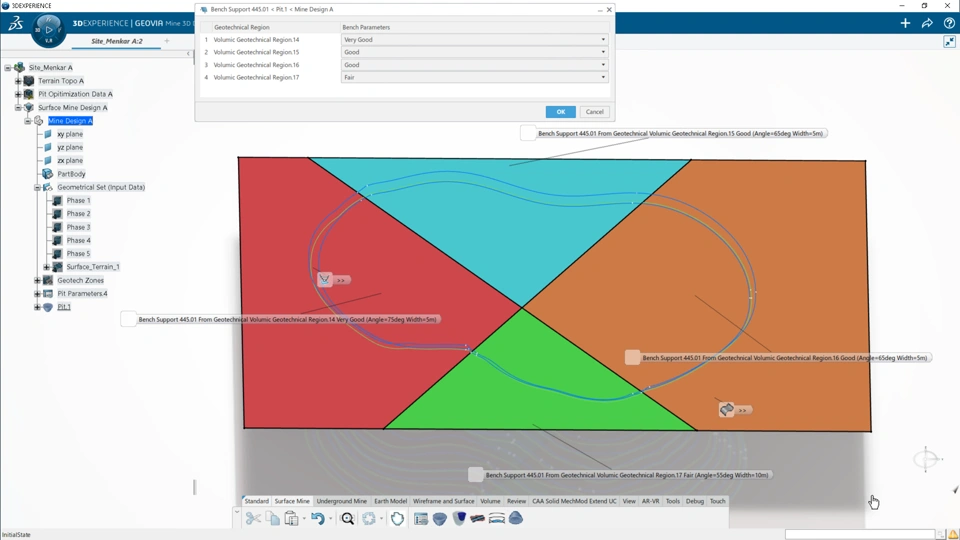Screen dimensions: 960x540
Task: Click the Update refresh icon
Action: coord(369,519)
